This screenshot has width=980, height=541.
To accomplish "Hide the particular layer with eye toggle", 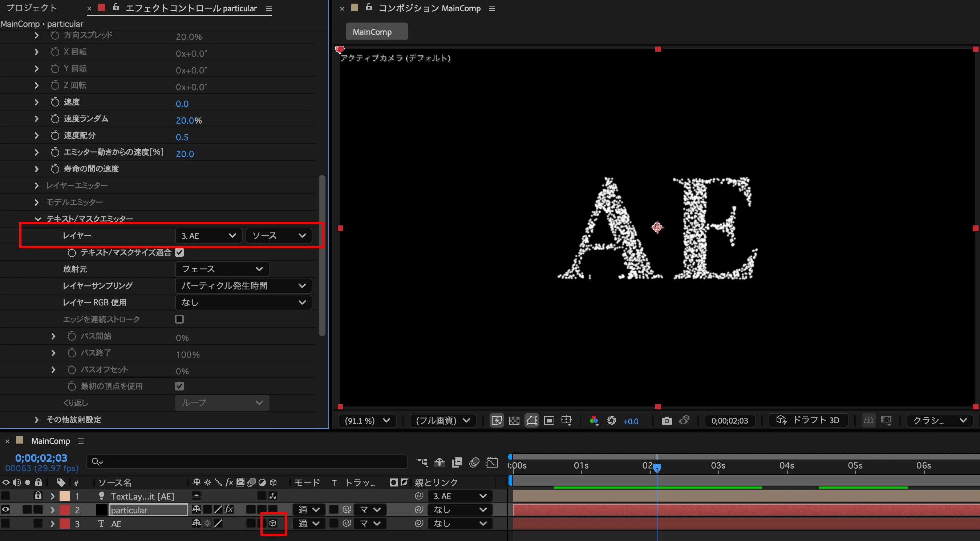I will point(6,509).
